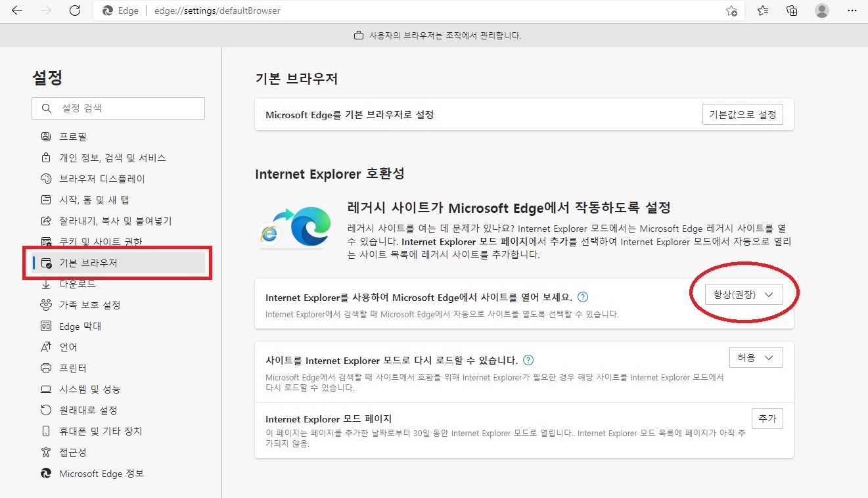
Task: Click the grayed-out forward arrow
Action: click(45, 11)
